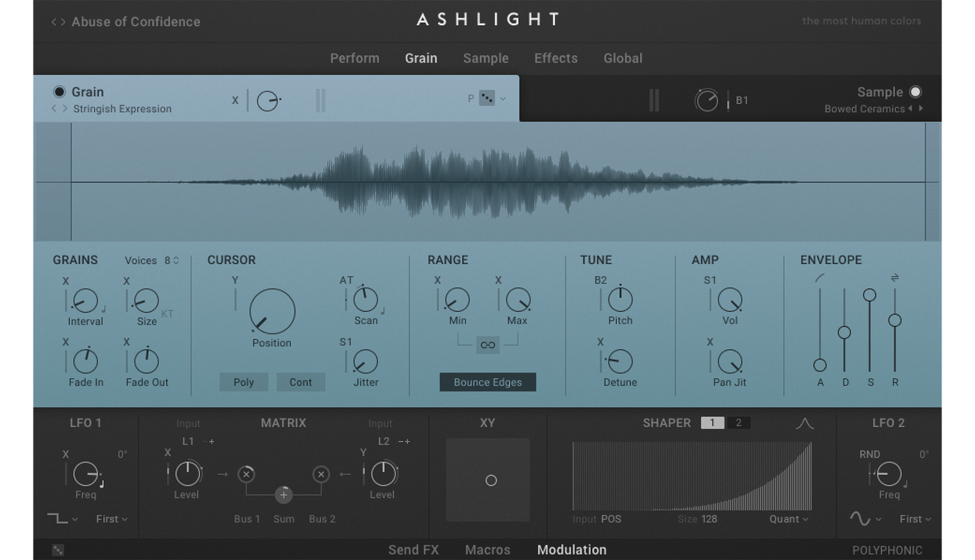Click the Cursor Jitter knob
This screenshot has height=560, width=975.
tap(366, 361)
